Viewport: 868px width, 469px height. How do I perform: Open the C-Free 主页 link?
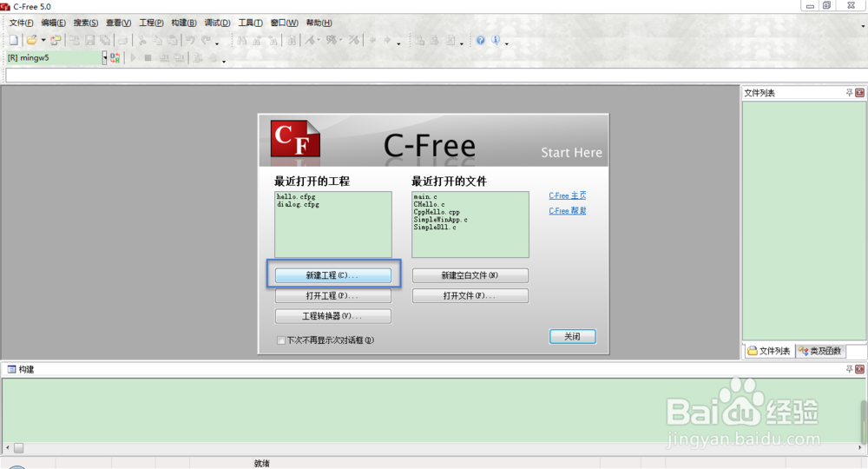(568, 195)
